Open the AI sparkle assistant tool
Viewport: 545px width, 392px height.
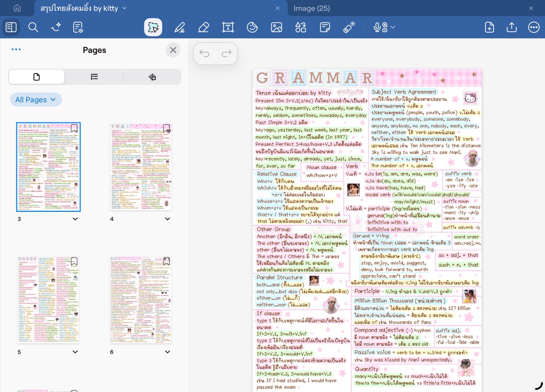click(56, 27)
